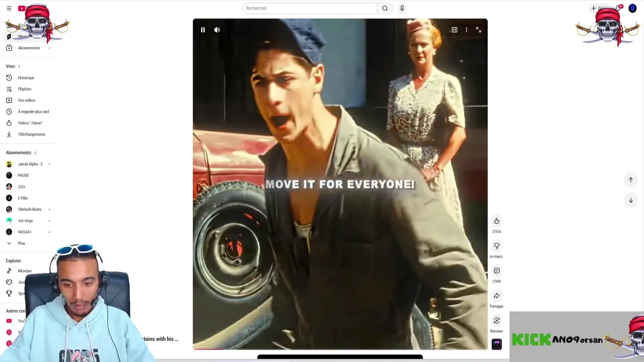
Task: Toggle captions on the Short
Action: tap(454, 30)
